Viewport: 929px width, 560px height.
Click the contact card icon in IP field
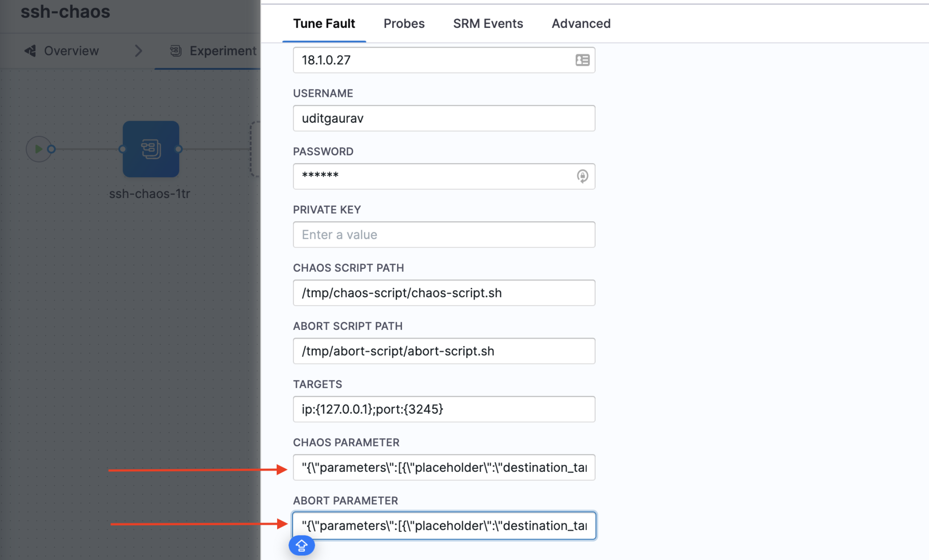[582, 60]
